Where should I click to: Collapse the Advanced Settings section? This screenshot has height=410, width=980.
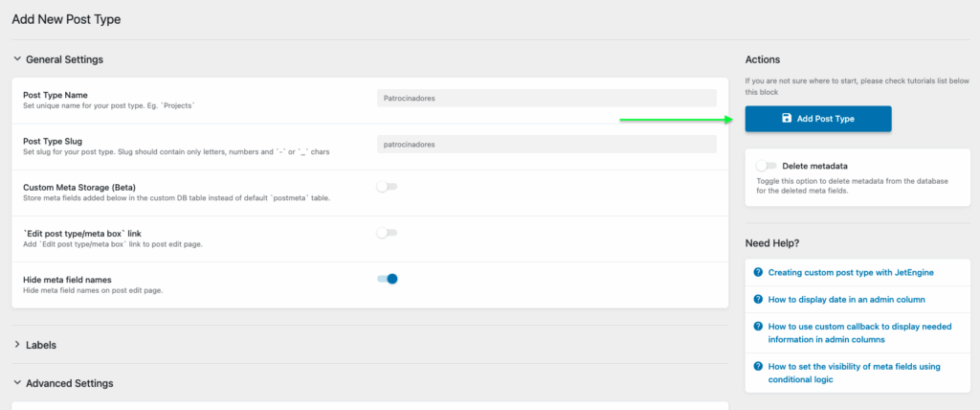point(17,383)
